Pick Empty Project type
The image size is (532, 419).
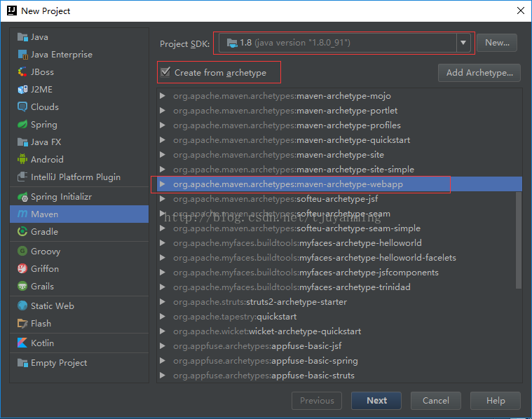[x=79, y=363]
